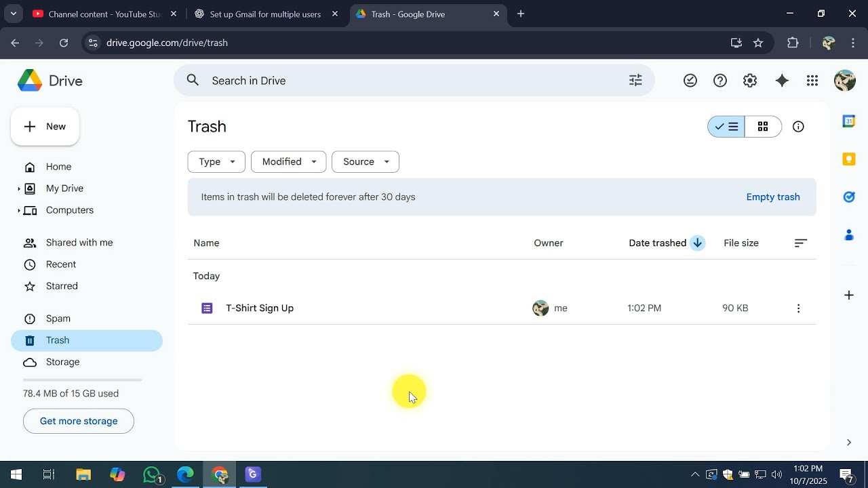Viewport: 868px width, 488px height.
Task: Click Empty trash
Action: coord(773,197)
